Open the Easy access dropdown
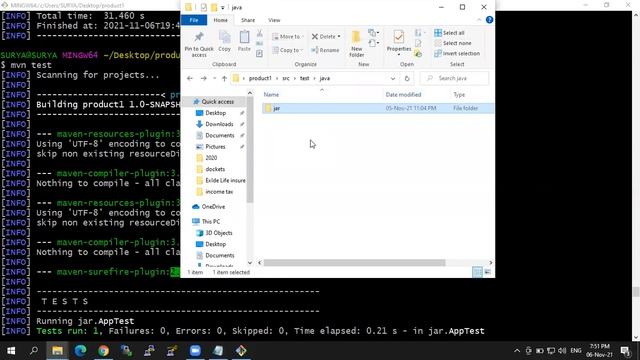Viewport: 640px width, 360px height. [373, 43]
